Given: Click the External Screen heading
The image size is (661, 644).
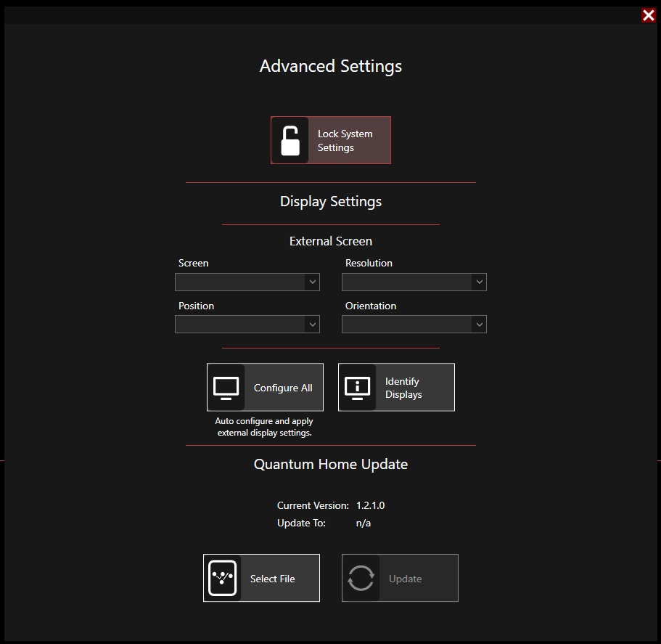Looking at the screenshot, I should [x=331, y=241].
